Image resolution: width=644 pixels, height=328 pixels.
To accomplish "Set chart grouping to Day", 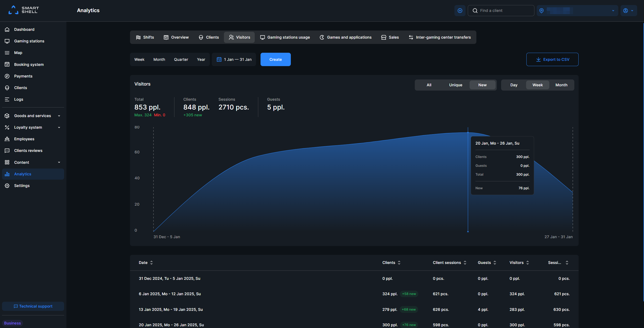I will 514,85.
